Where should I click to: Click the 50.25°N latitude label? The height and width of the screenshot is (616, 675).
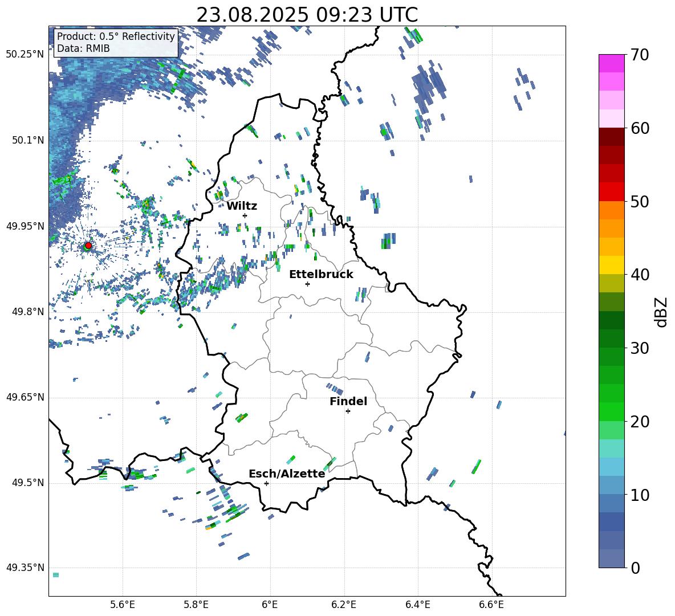click(25, 55)
